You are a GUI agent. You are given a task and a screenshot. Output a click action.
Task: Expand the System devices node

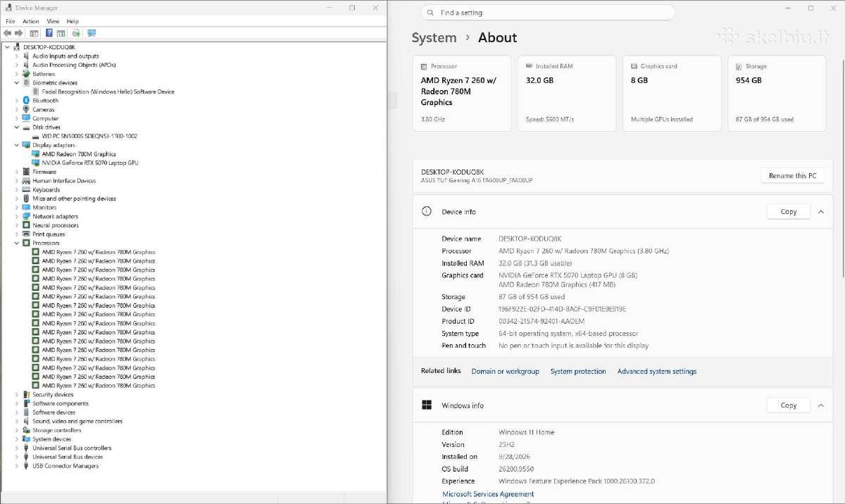[17, 439]
